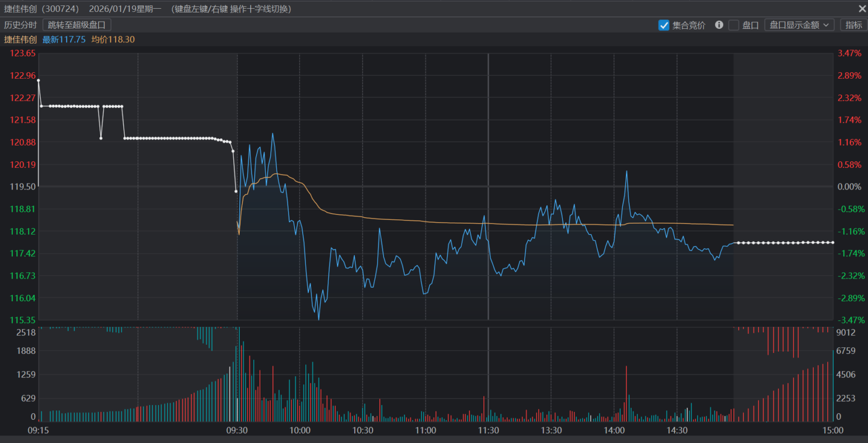The height and width of the screenshot is (443, 868).
Task: Click the 0.00% percent axis label
Action: pyautogui.click(x=849, y=187)
